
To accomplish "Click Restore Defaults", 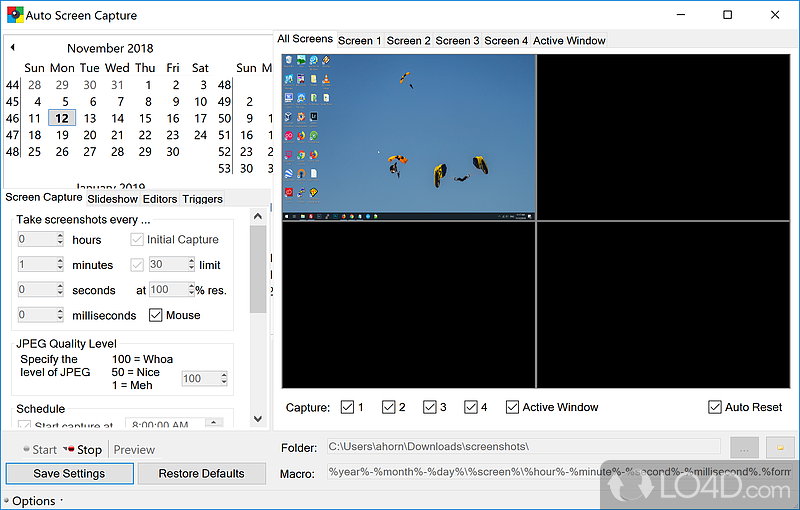I will pos(202,473).
